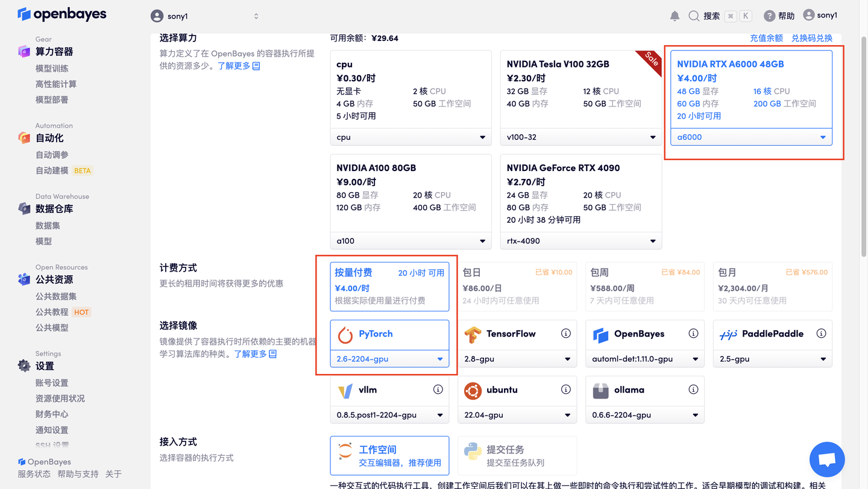The height and width of the screenshot is (489, 868).
Task: Click the 设置 gear icon
Action: point(24,366)
